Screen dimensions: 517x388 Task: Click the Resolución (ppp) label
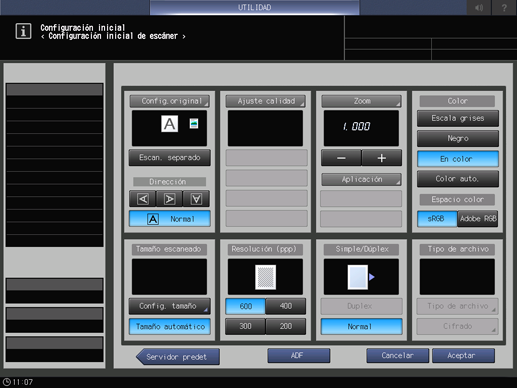tap(265, 249)
